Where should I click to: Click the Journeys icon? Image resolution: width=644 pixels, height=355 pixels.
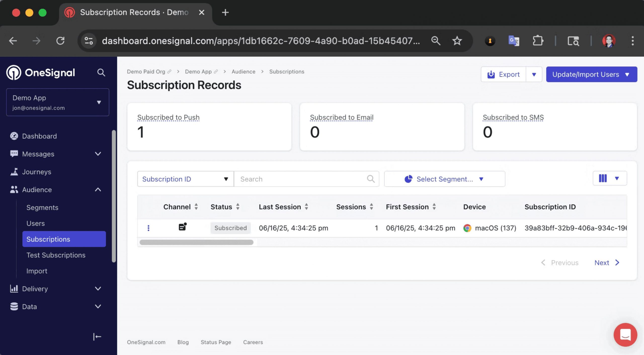[14, 171]
